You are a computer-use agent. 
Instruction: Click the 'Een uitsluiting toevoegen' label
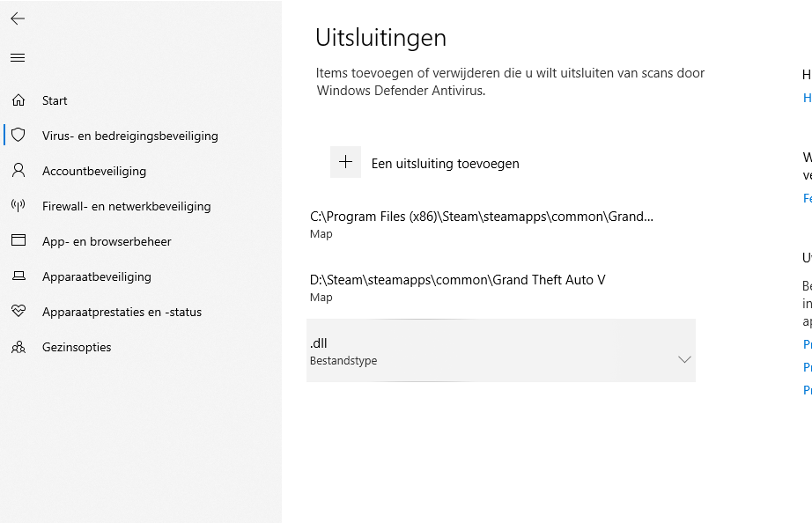click(445, 164)
